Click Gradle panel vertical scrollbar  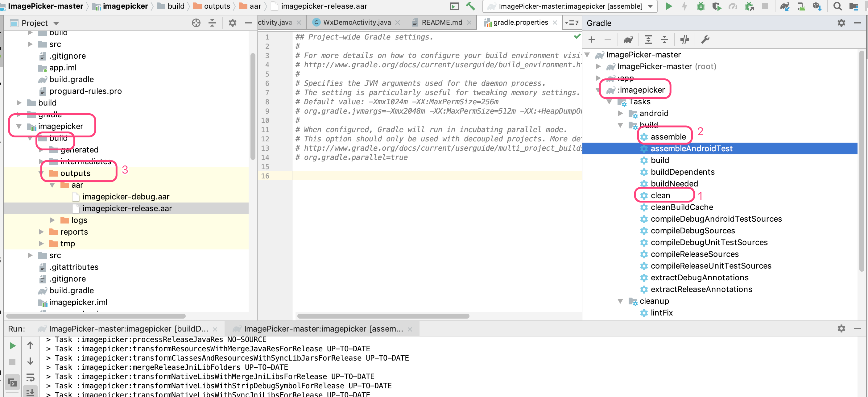click(x=861, y=161)
